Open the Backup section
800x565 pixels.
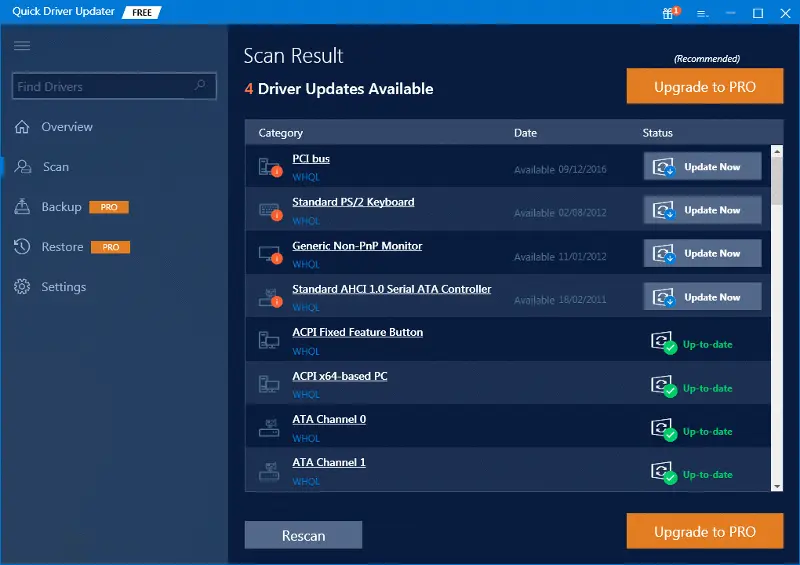click(x=61, y=207)
